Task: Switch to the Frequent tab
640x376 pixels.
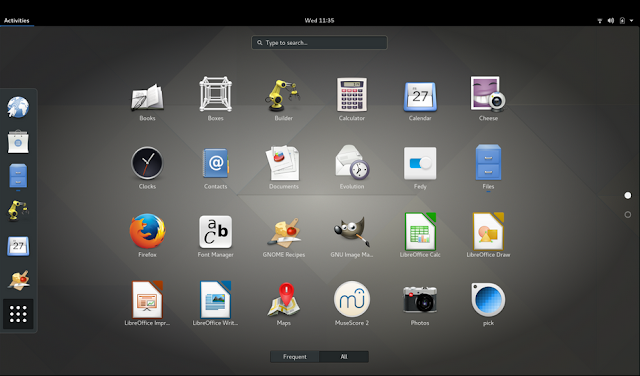Action: pos(295,356)
